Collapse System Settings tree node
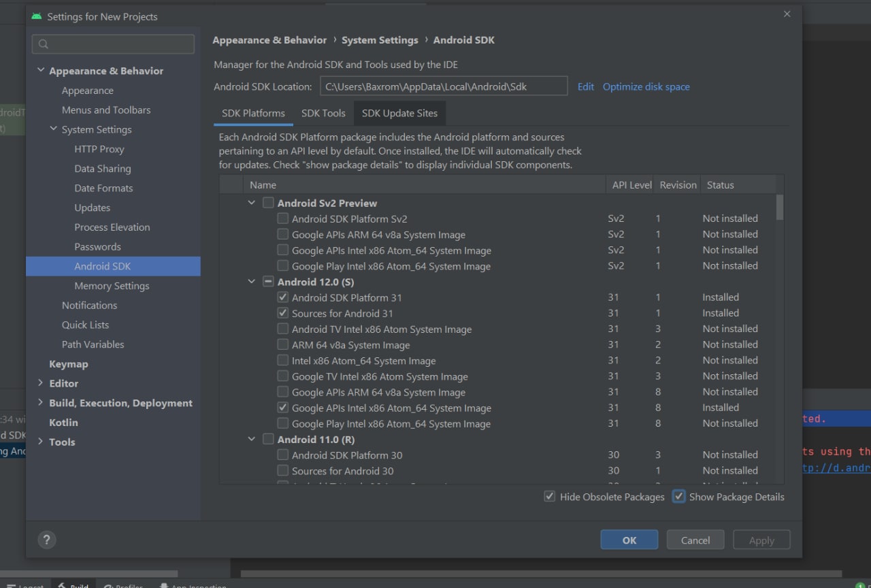 (x=54, y=129)
